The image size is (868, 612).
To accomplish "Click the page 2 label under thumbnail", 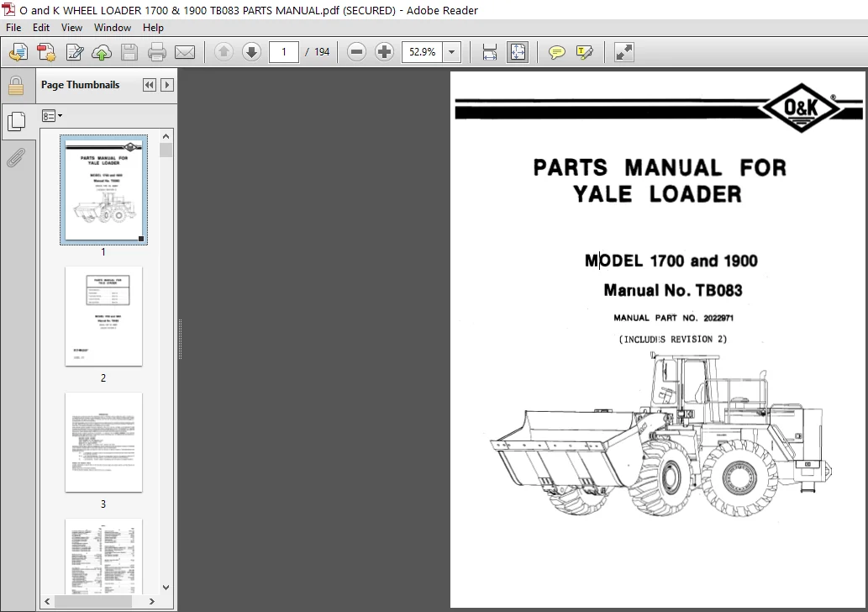I will point(103,378).
